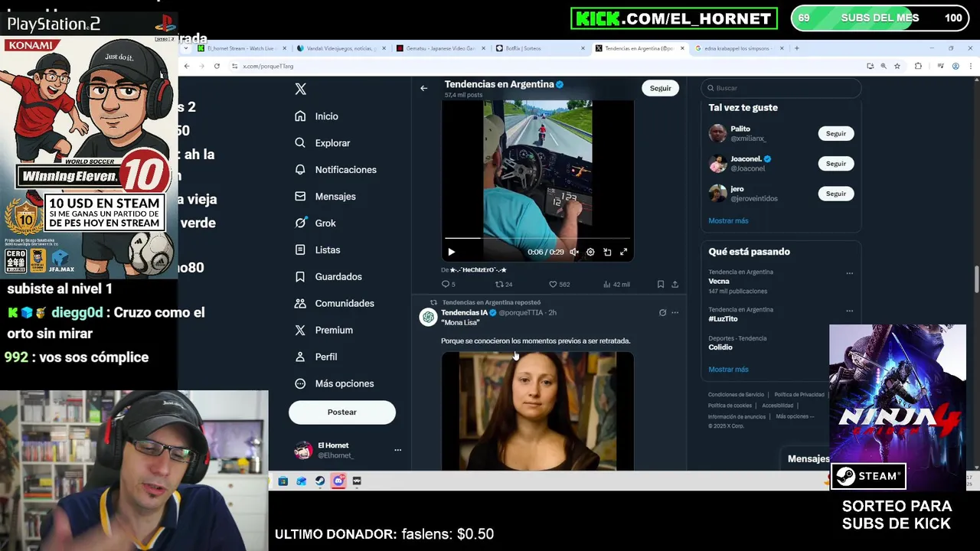The height and width of the screenshot is (551, 980).
Task: Open a new browser tab
Action: [x=797, y=48]
